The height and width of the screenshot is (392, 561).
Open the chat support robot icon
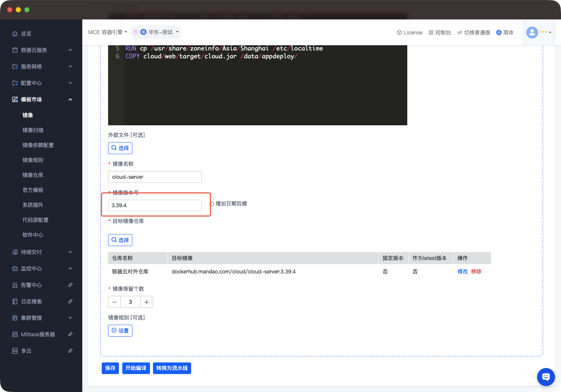coord(546,377)
